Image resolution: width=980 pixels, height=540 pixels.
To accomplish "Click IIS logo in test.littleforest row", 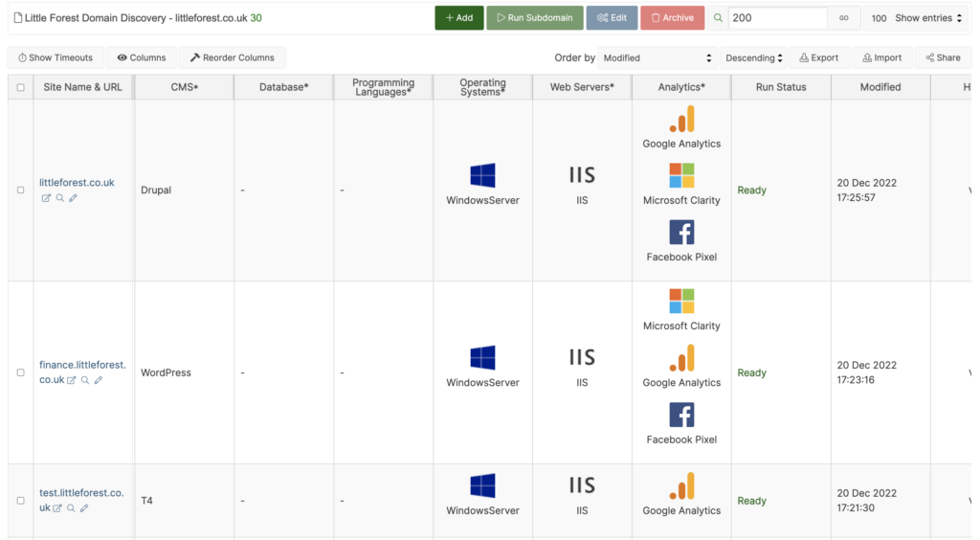I will click(x=582, y=485).
